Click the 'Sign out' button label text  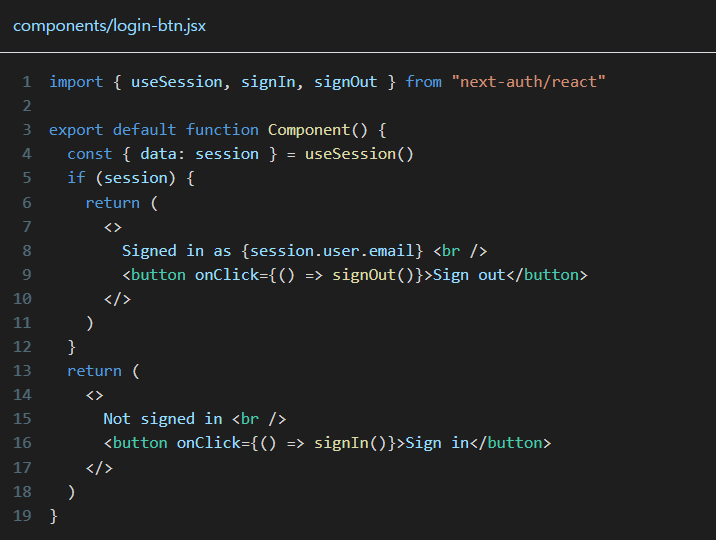pos(469,275)
